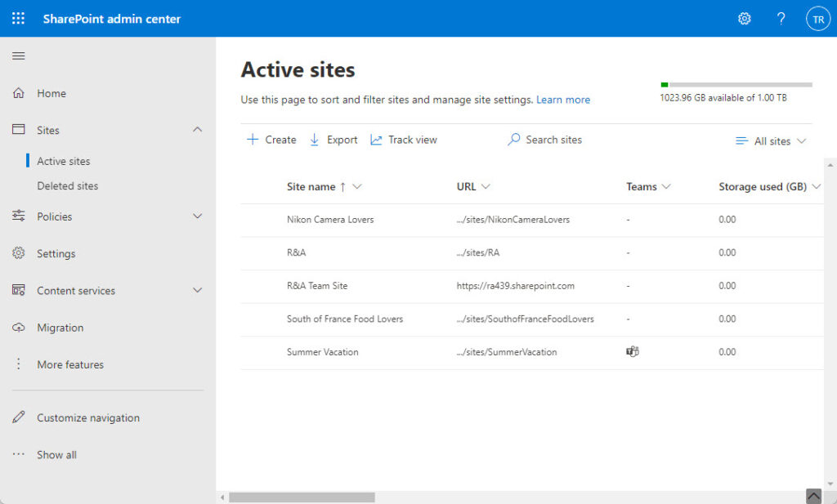
Task: Click the All sites list-view icon
Action: coord(741,140)
